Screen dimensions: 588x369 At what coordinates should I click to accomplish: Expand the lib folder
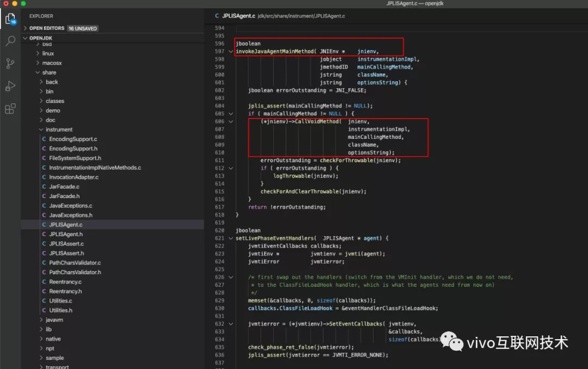coord(41,329)
